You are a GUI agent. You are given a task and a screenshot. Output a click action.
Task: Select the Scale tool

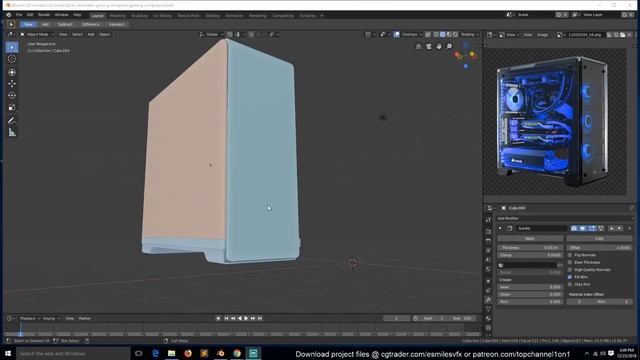click(12, 107)
